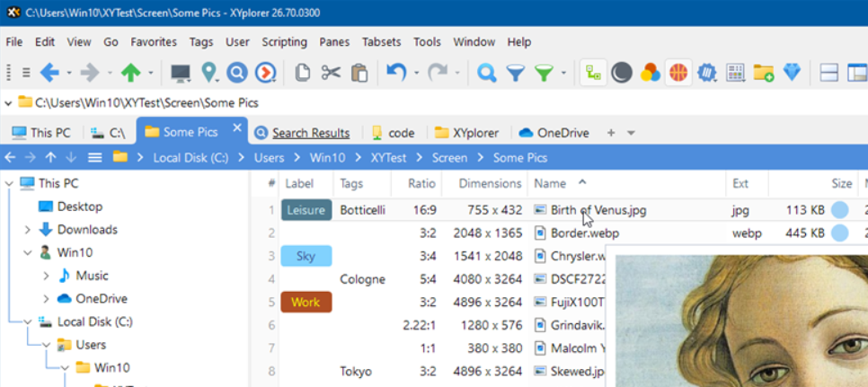Toggle the dark mode moon button

click(x=621, y=73)
